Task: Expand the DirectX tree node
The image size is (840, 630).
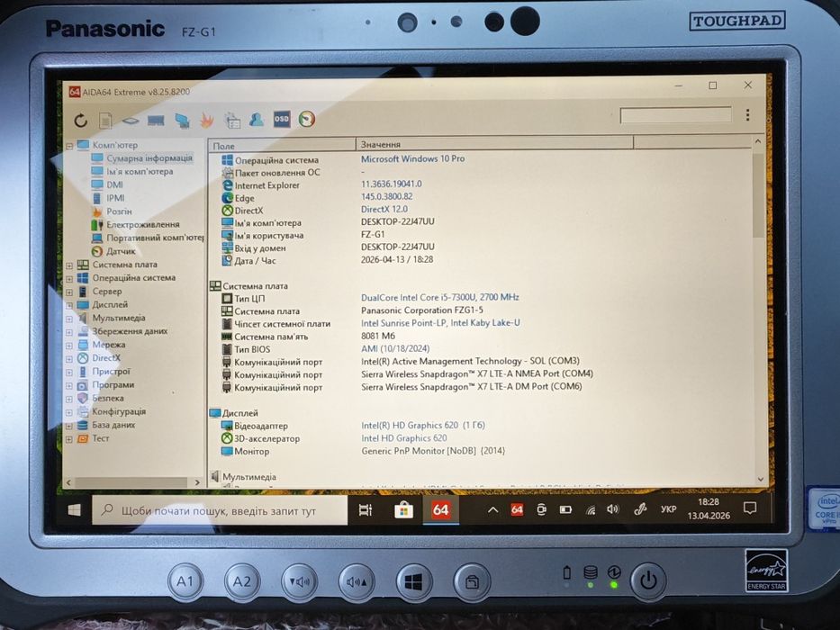Action: [69, 359]
